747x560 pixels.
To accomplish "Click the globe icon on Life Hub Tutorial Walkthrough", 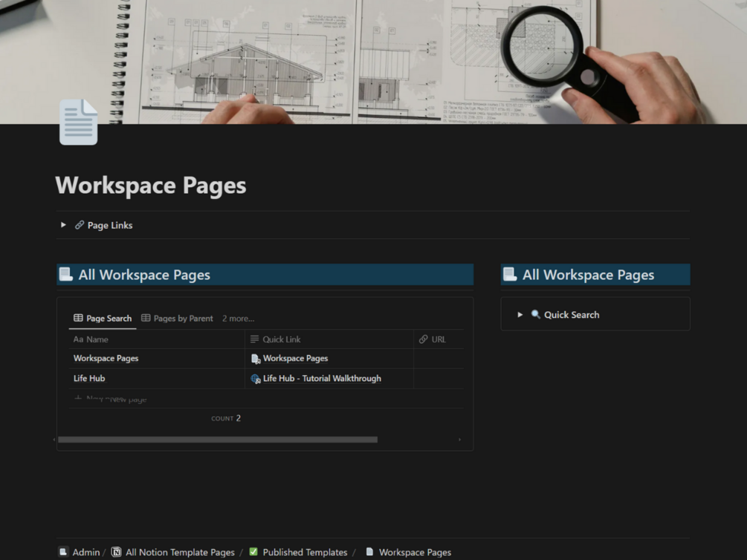I will pos(256,378).
